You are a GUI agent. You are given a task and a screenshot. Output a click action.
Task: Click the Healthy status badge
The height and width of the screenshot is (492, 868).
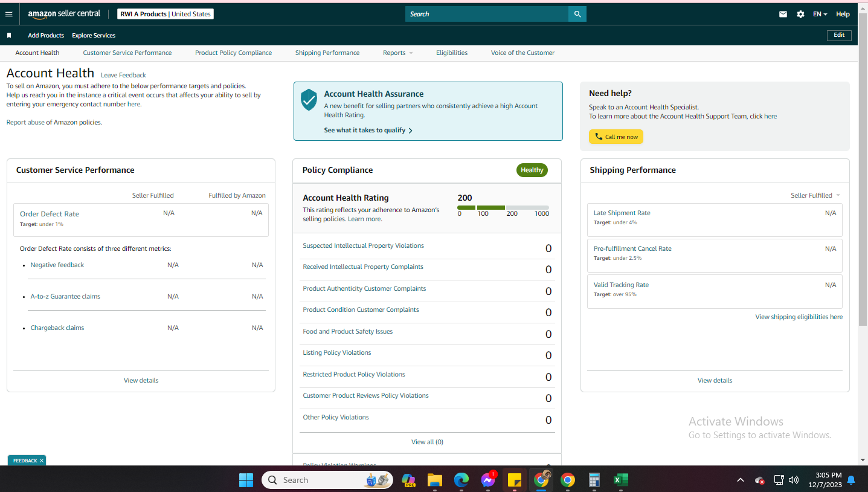[x=532, y=170]
